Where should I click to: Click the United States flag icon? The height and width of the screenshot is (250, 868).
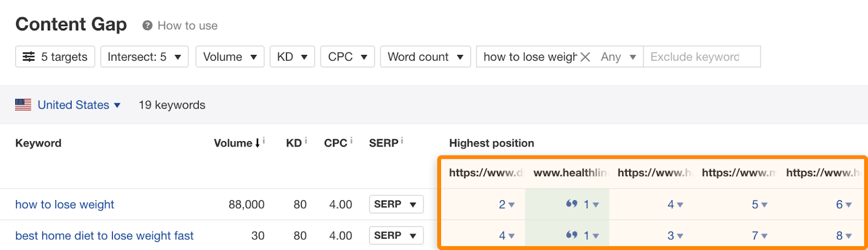click(x=23, y=105)
